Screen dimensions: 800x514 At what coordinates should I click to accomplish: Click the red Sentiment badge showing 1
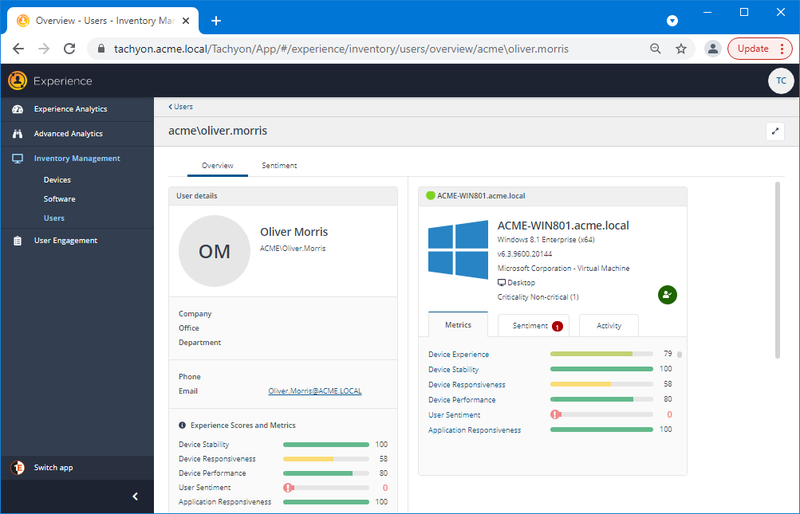[557, 327]
